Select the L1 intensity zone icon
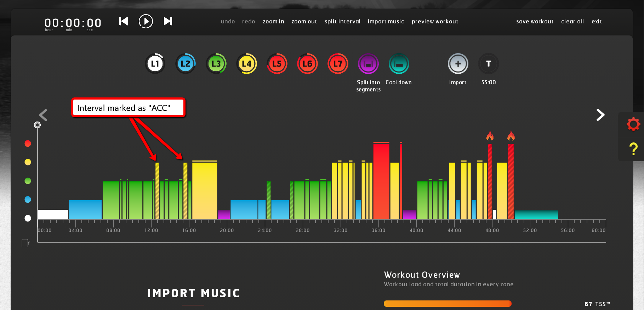The width and height of the screenshot is (644, 310). click(155, 64)
